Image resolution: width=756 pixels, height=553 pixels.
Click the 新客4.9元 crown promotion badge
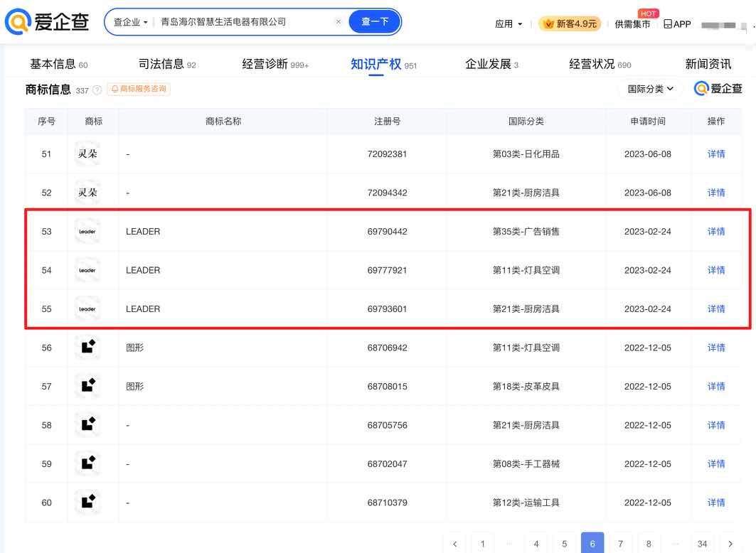pos(570,24)
